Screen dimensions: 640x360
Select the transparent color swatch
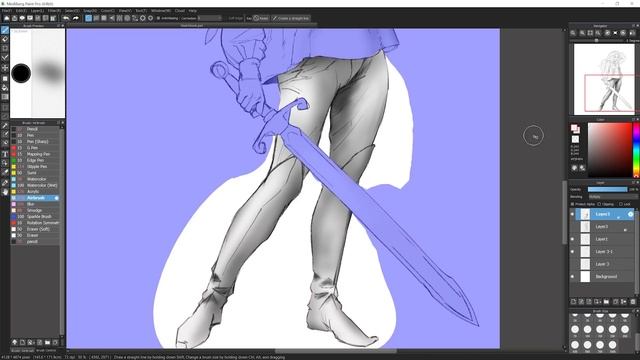(575, 140)
